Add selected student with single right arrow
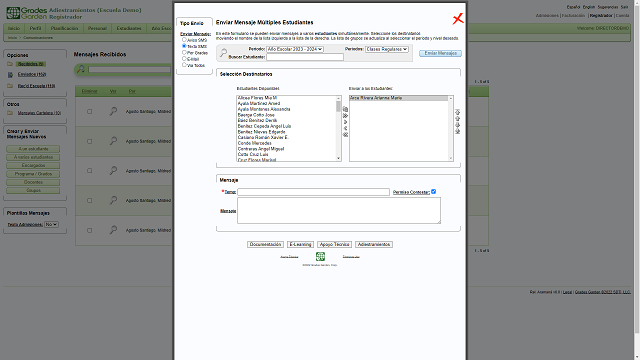 click(345, 122)
